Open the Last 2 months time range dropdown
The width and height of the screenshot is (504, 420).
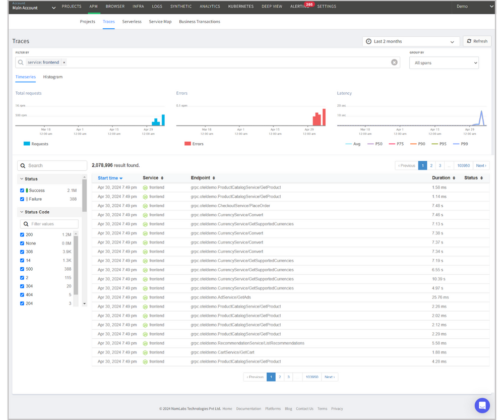click(411, 41)
